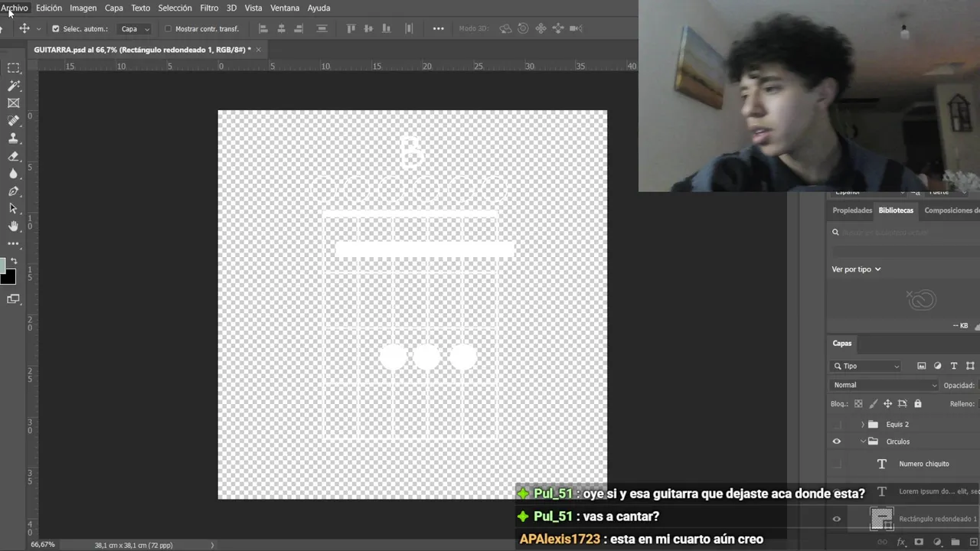Select the Eraser tool
The height and width of the screenshot is (551, 980).
pyautogui.click(x=13, y=156)
